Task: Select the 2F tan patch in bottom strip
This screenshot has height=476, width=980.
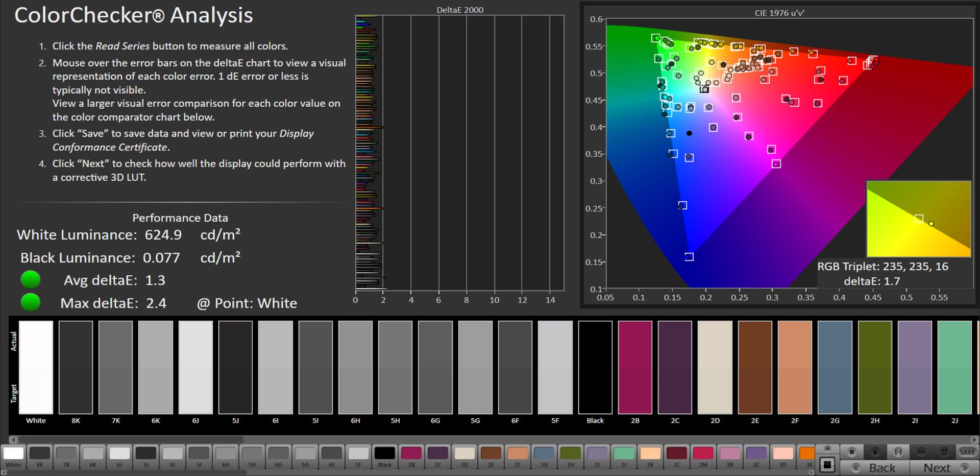Action: pos(518,457)
